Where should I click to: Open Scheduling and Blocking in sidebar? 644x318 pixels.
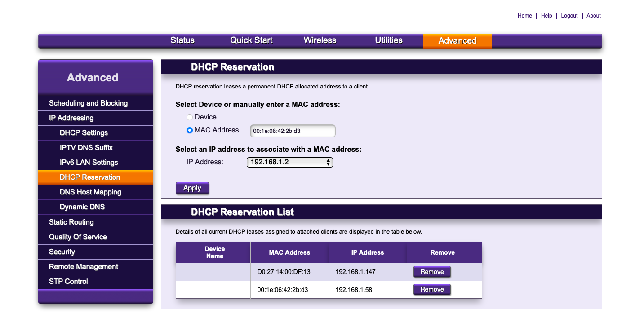88,103
